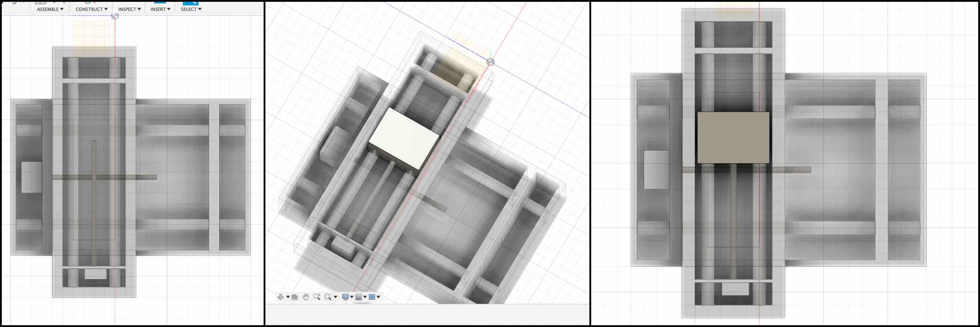Click the origin point in the left view
980x327 pixels.
tap(115, 16)
